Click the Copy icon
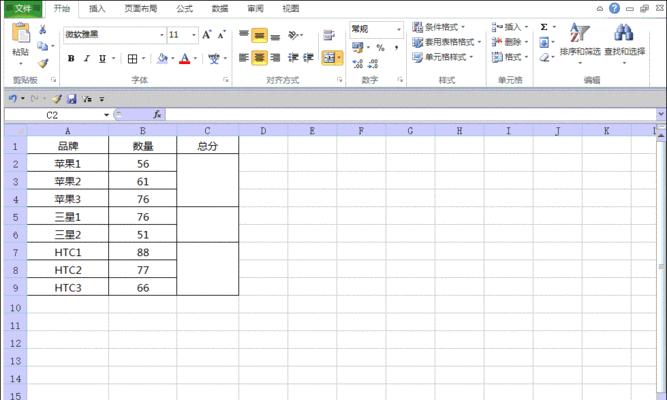The height and width of the screenshot is (400, 667). click(x=42, y=46)
